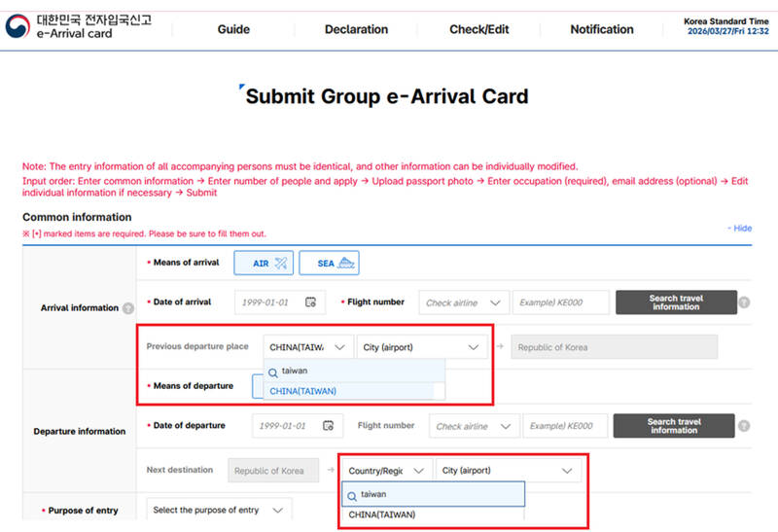This screenshot has height=532, width=778.
Task: Choose CHINA(TAIWAN) in previous departure list
Action: [x=302, y=391]
